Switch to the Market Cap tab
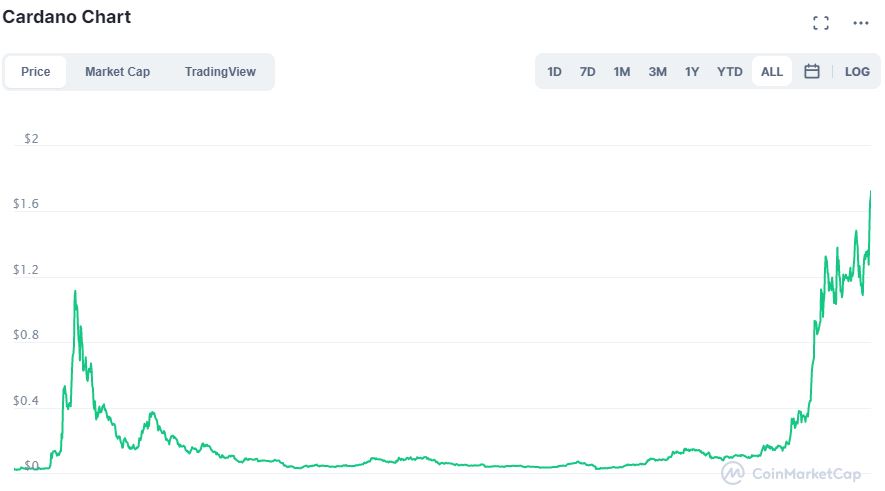This screenshot has height=491, width=885. click(x=117, y=72)
